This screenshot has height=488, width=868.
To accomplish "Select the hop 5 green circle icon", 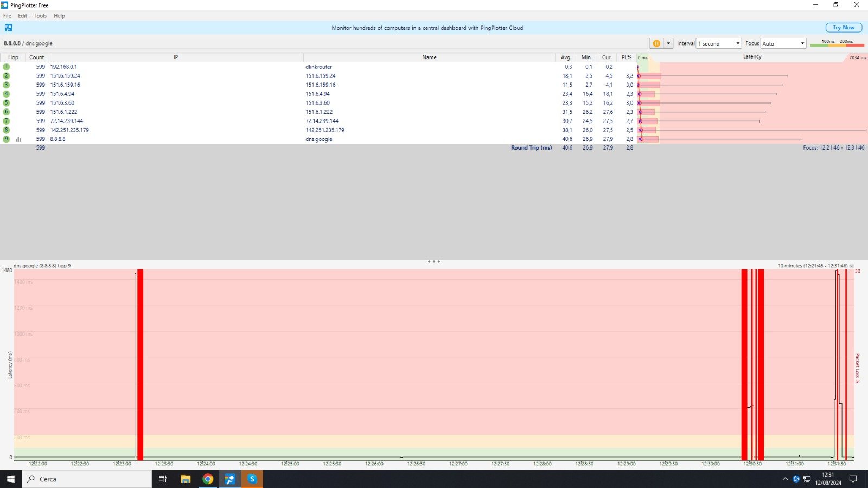I will coord(7,103).
